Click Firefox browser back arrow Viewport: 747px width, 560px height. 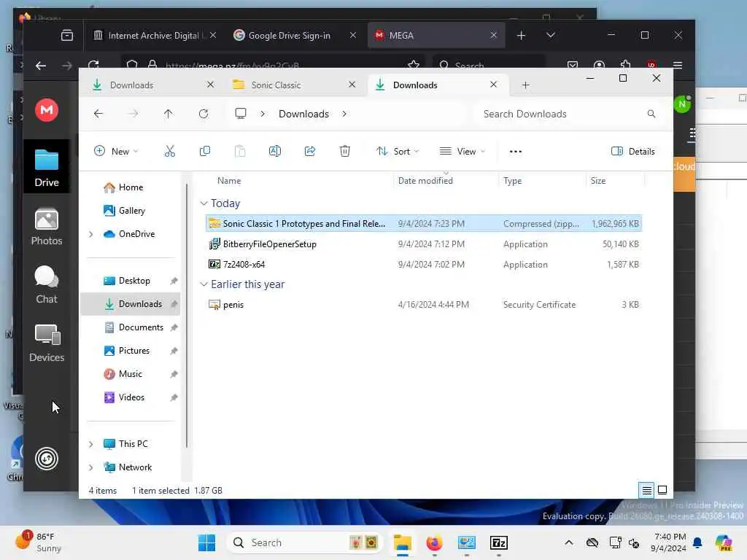pos(41,66)
